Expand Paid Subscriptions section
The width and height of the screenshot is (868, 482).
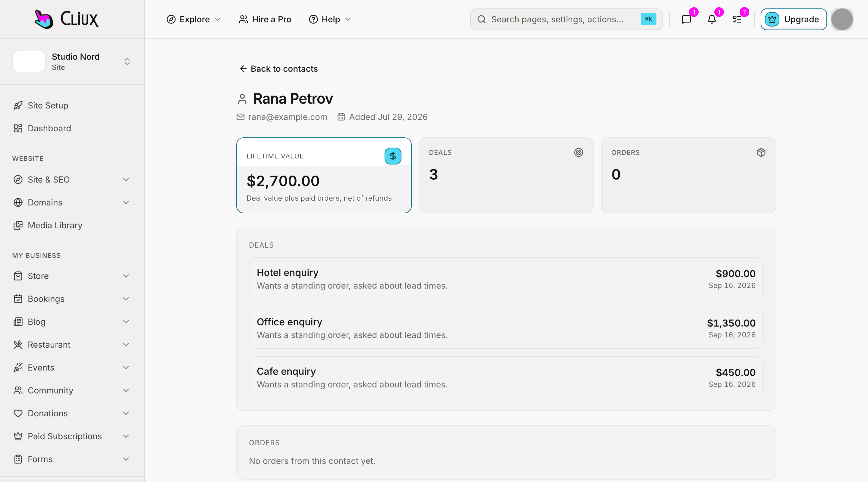(72, 436)
